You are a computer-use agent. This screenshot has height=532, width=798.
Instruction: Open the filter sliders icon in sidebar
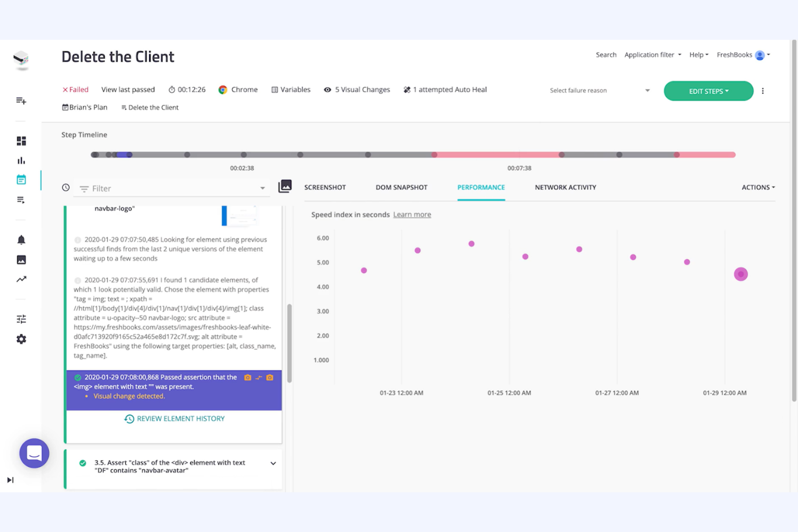[x=22, y=319]
